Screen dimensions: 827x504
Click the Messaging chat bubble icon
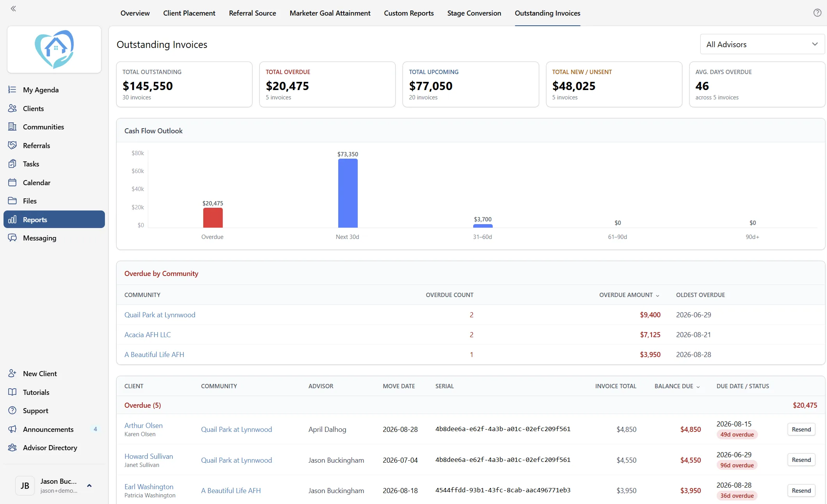coord(12,238)
